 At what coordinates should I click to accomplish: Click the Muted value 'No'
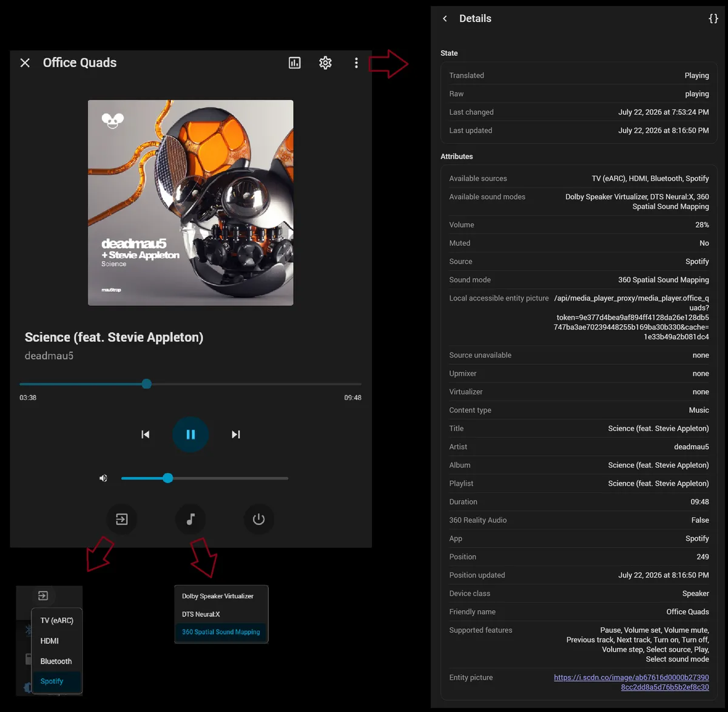[x=704, y=243]
